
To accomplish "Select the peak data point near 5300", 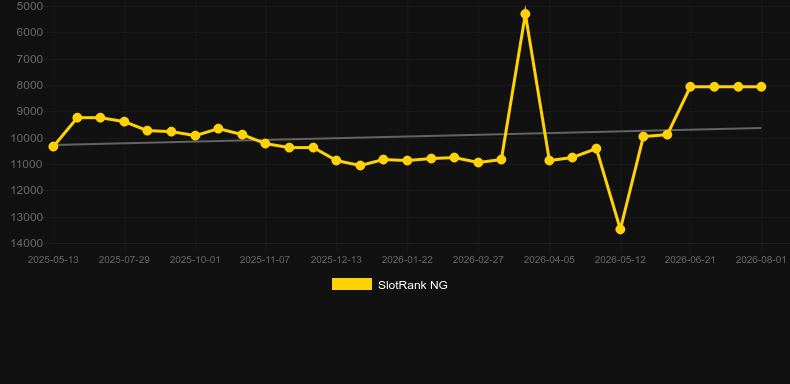I will [525, 14].
